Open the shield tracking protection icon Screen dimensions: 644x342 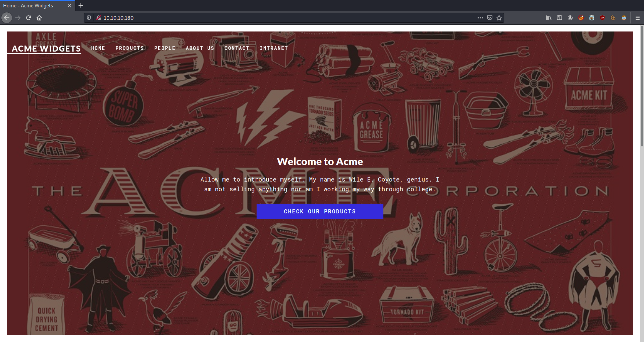click(89, 18)
